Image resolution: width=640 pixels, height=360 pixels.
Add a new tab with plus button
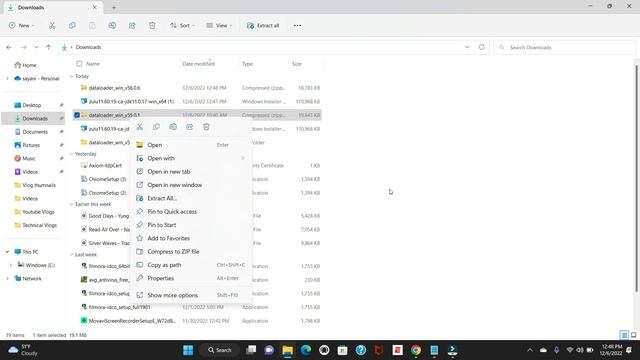pos(114,7)
